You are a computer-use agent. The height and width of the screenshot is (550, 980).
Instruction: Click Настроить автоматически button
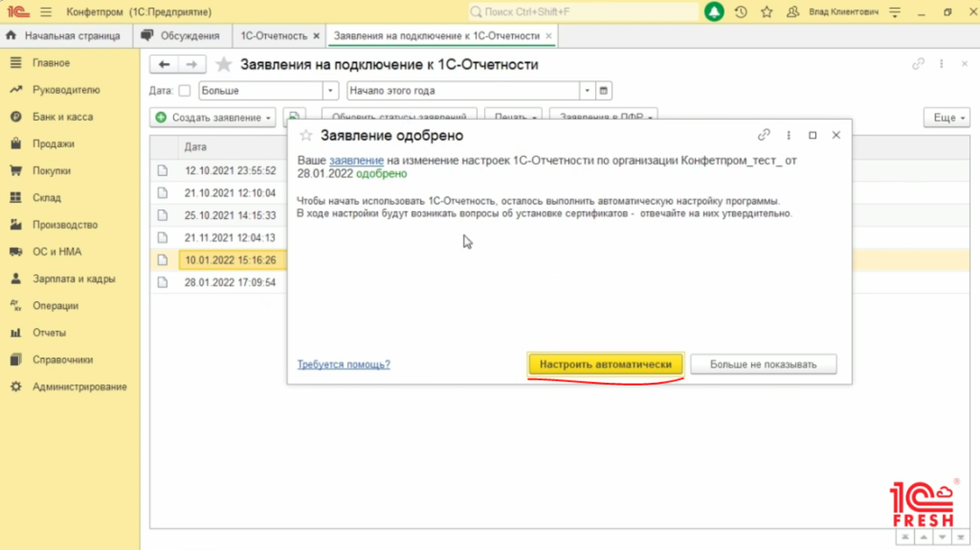pos(605,364)
